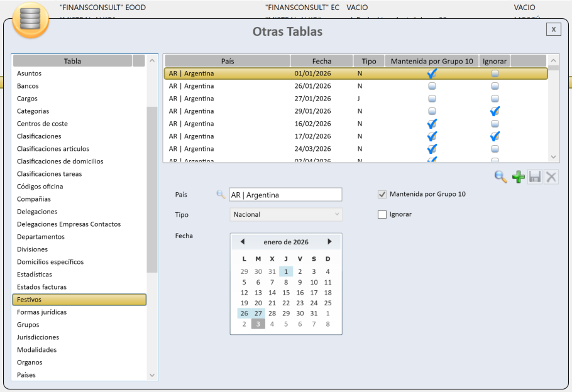Enable the Ignorar checkbox in form
The width and height of the screenshot is (572, 392).
pos(382,214)
